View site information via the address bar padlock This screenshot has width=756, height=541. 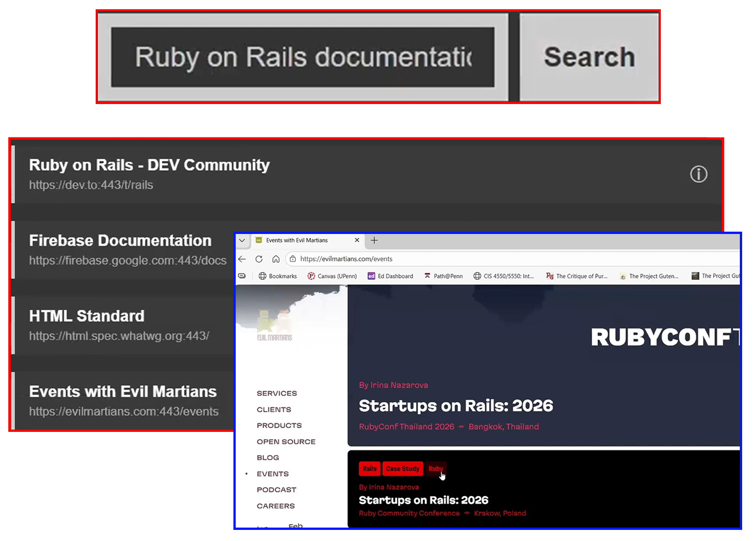[293, 259]
